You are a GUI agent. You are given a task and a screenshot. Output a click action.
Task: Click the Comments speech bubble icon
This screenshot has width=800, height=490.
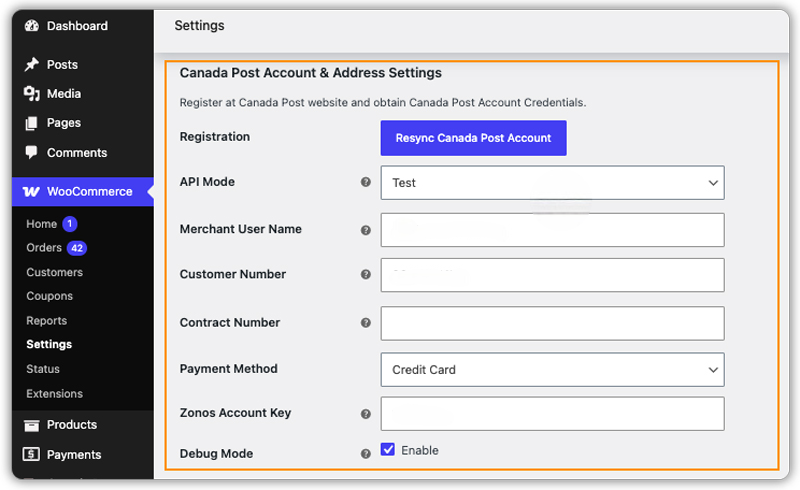32,152
